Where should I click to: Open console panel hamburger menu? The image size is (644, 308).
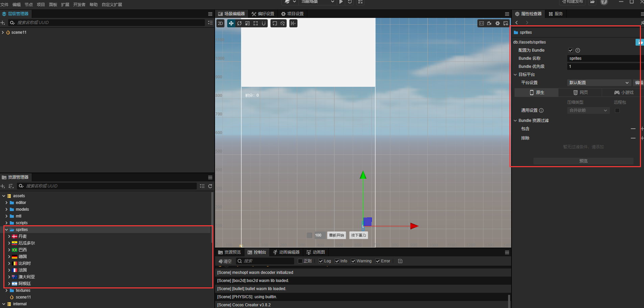click(507, 252)
